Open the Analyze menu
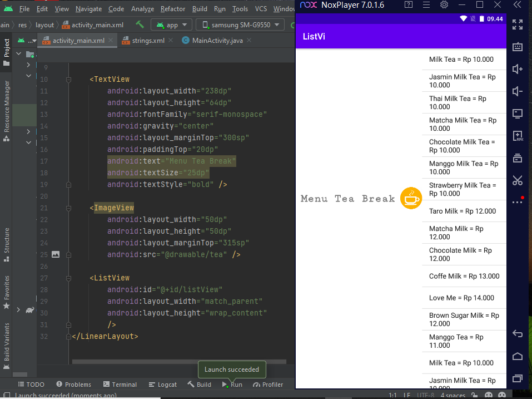 tap(142, 9)
